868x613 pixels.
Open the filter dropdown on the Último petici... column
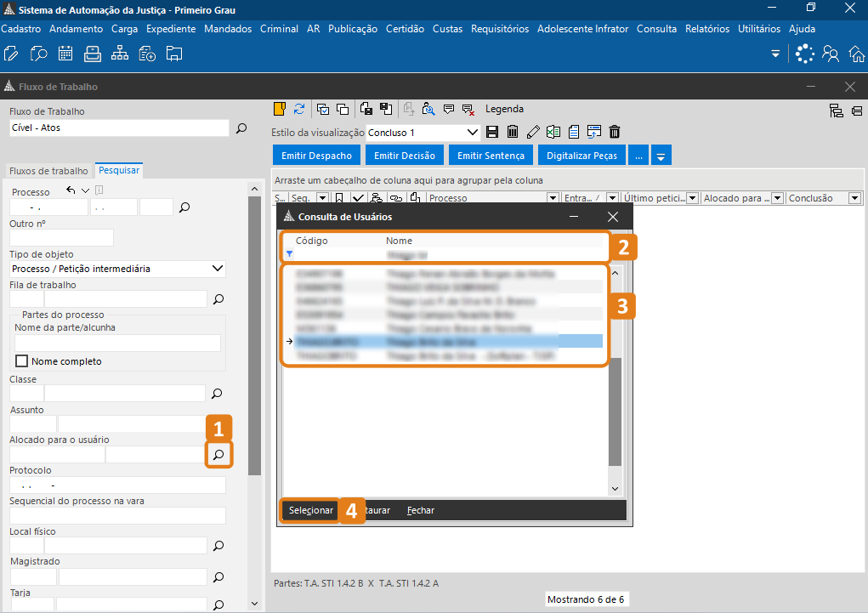click(x=692, y=198)
